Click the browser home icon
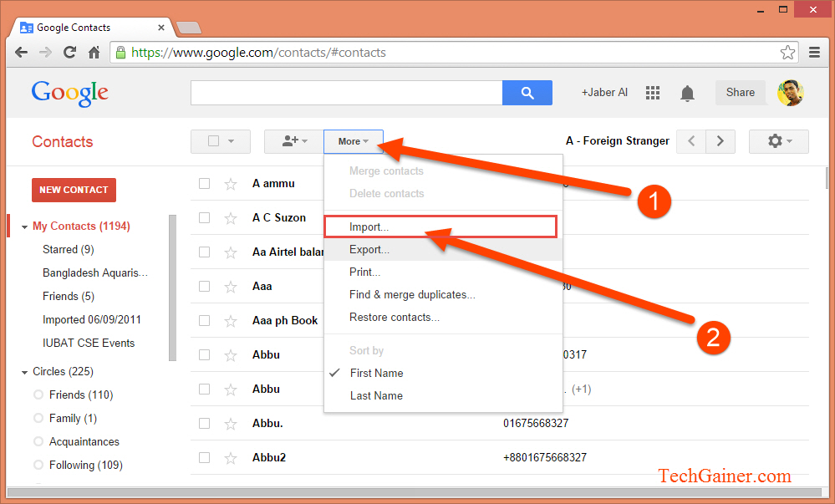Image resolution: width=835 pixels, height=504 pixels. (94, 52)
